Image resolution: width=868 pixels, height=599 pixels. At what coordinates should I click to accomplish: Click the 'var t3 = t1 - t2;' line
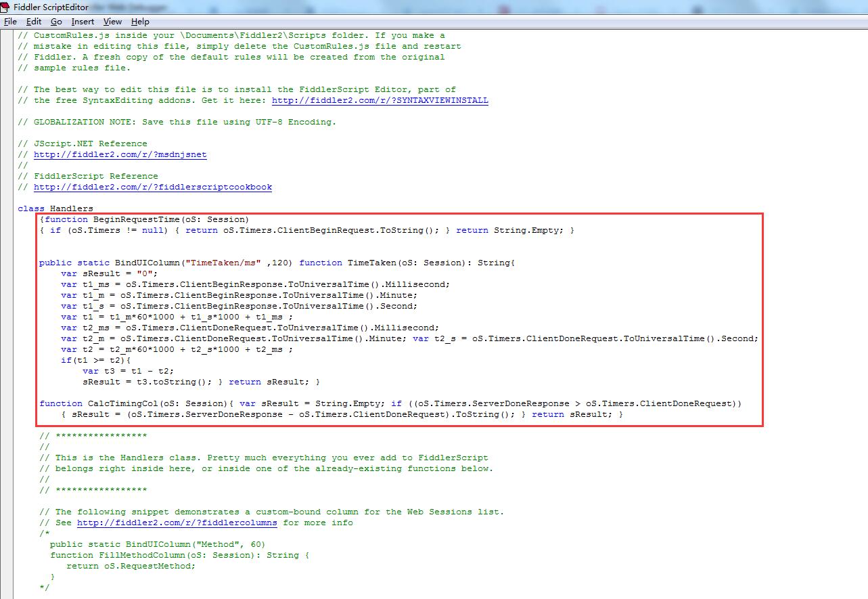point(128,371)
